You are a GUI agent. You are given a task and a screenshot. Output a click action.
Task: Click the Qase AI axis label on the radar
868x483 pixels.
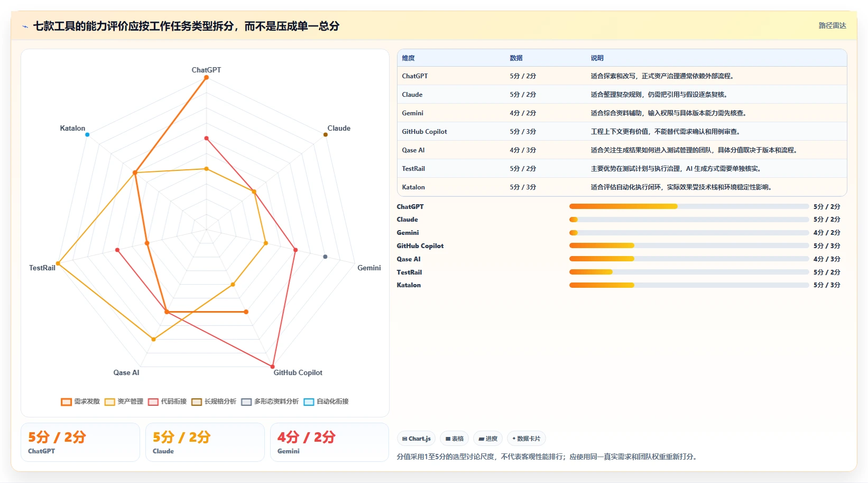pos(126,372)
